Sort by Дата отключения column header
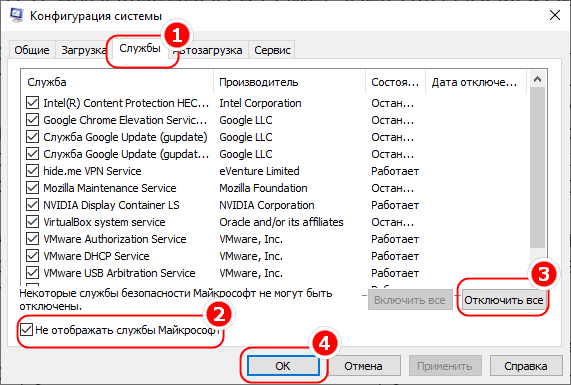The image size is (571, 385). coord(476,82)
